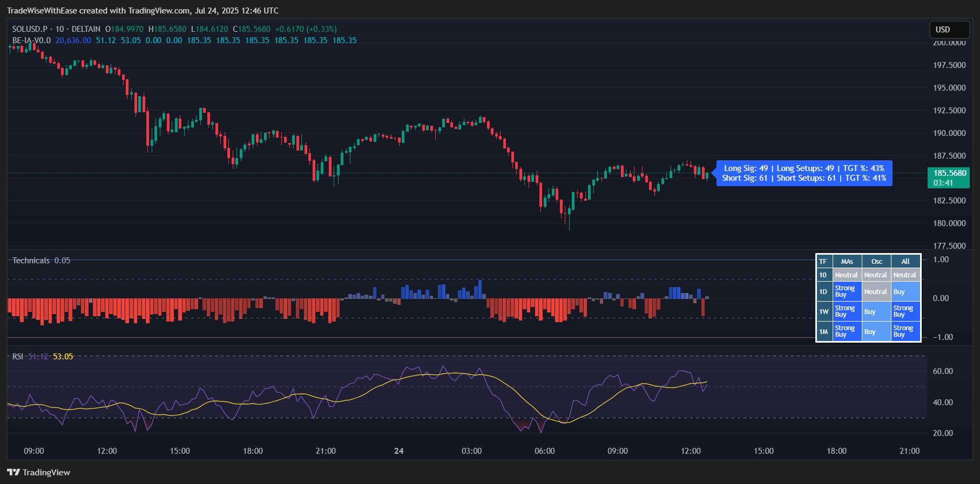This screenshot has height=484, width=980.
Task: Select the Technicals indicator label
Action: (x=31, y=261)
